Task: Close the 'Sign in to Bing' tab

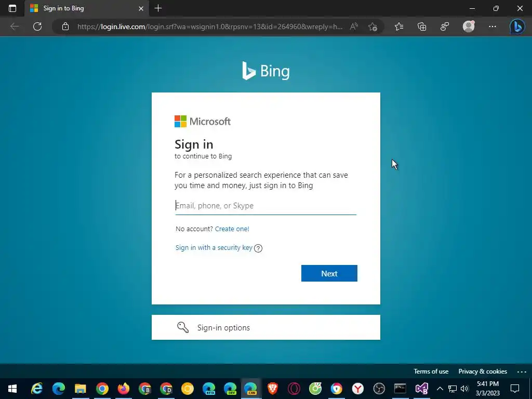Action: pyautogui.click(x=141, y=8)
